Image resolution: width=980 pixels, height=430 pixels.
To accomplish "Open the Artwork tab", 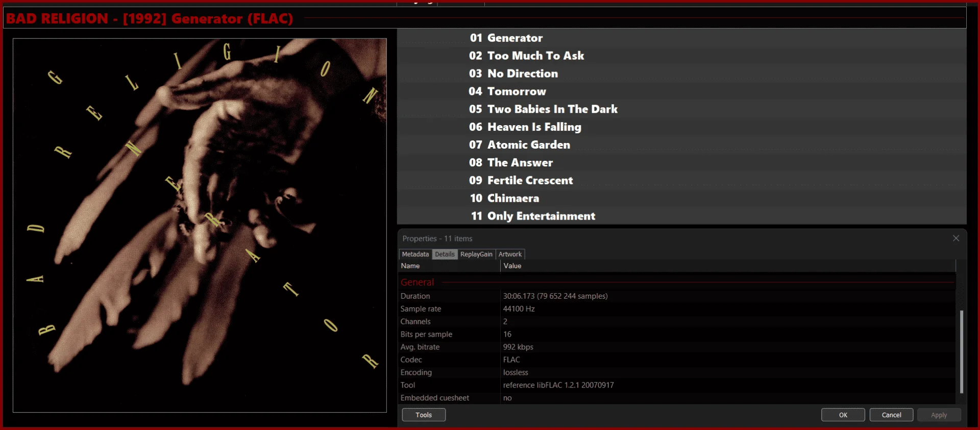I will tap(510, 254).
